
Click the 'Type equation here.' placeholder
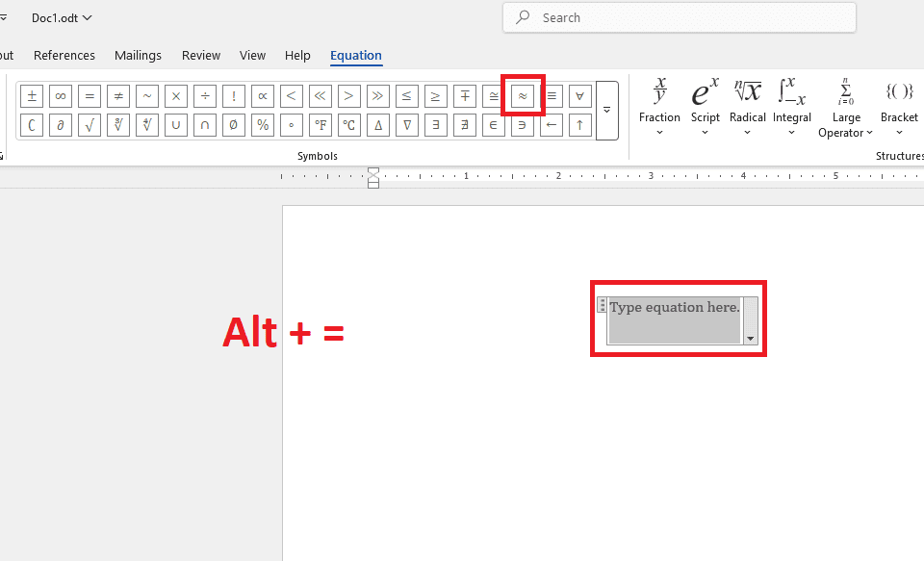(x=675, y=308)
